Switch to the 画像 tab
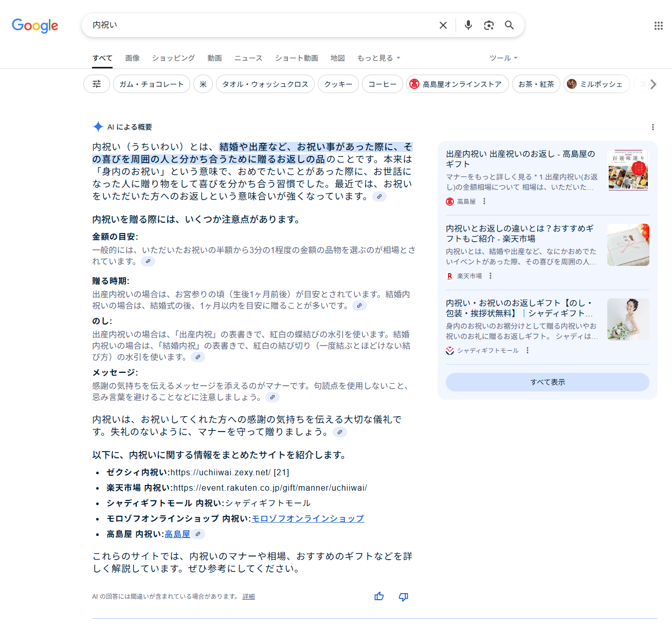The image size is (672, 627). coord(133,58)
